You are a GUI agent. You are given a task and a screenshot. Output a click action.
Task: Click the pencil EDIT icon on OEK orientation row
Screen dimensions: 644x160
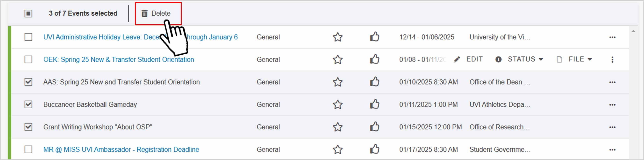(457, 59)
